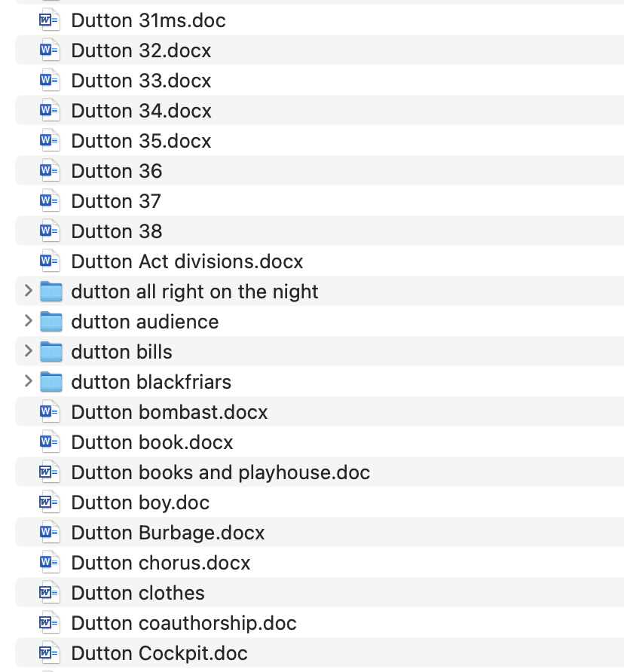Image resolution: width=624 pixels, height=672 pixels.
Task: Select the folder name dutton audience
Action: (x=145, y=322)
